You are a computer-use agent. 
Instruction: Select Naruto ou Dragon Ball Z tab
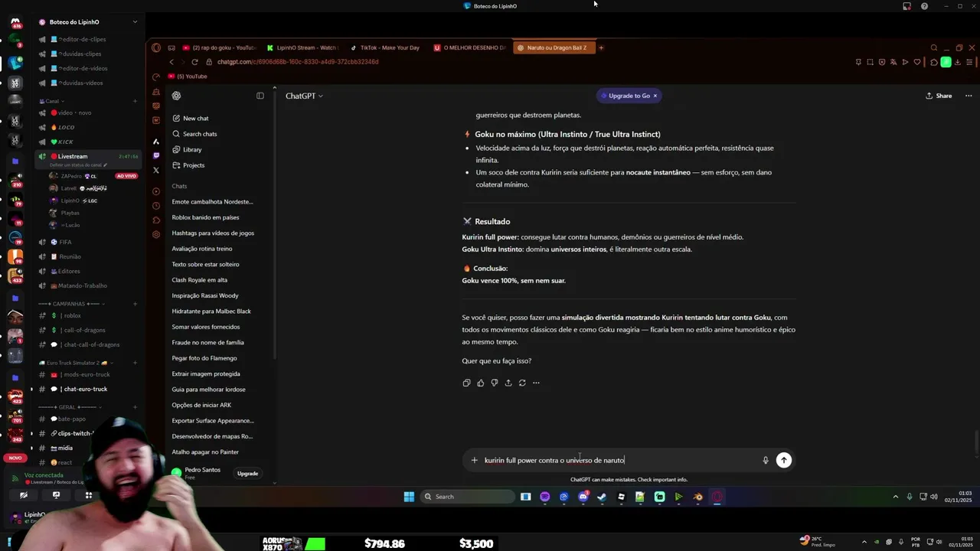[553, 47]
